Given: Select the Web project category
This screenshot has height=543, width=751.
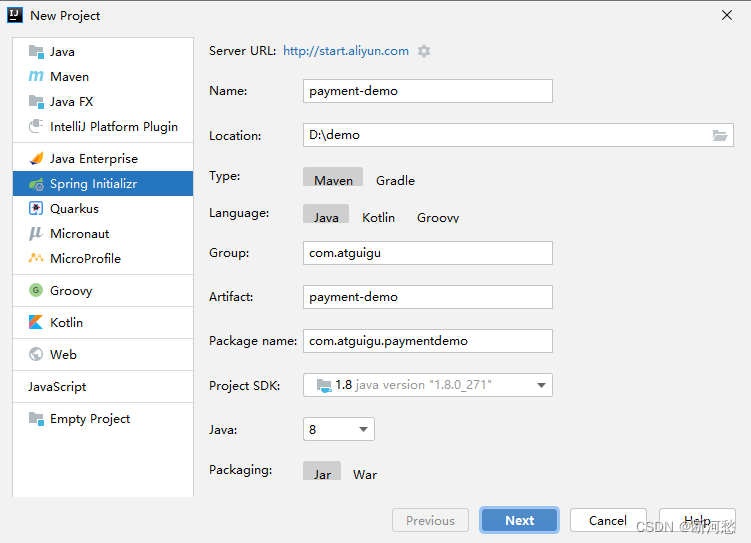Looking at the screenshot, I should coord(63,355).
